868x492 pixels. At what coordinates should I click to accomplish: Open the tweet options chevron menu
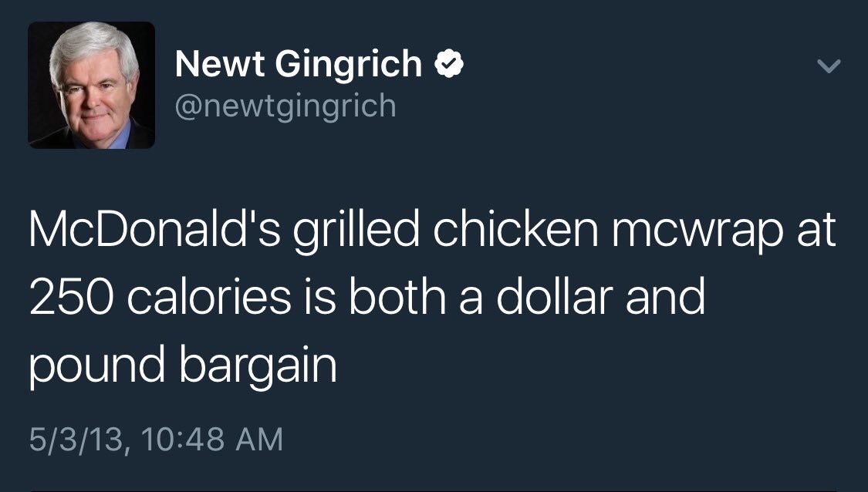coord(827,68)
